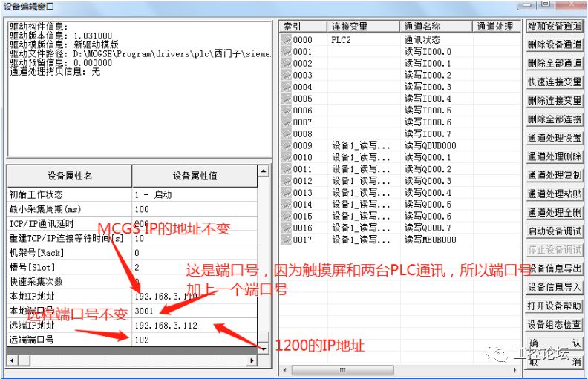Open 通道处理设置 button
Screen dimensions: 588x379
pyautogui.click(x=555, y=138)
